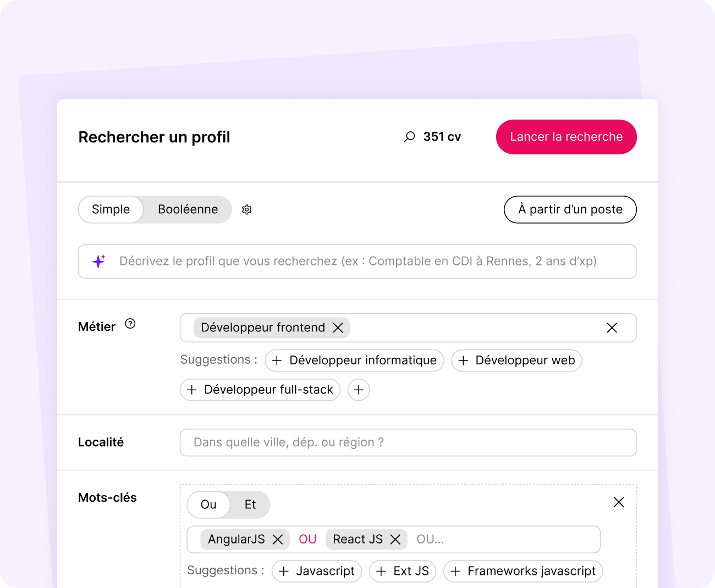Select the Ou keyword operator
This screenshot has height=588, width=715.
pyautogui.click(x=208, y=504)
